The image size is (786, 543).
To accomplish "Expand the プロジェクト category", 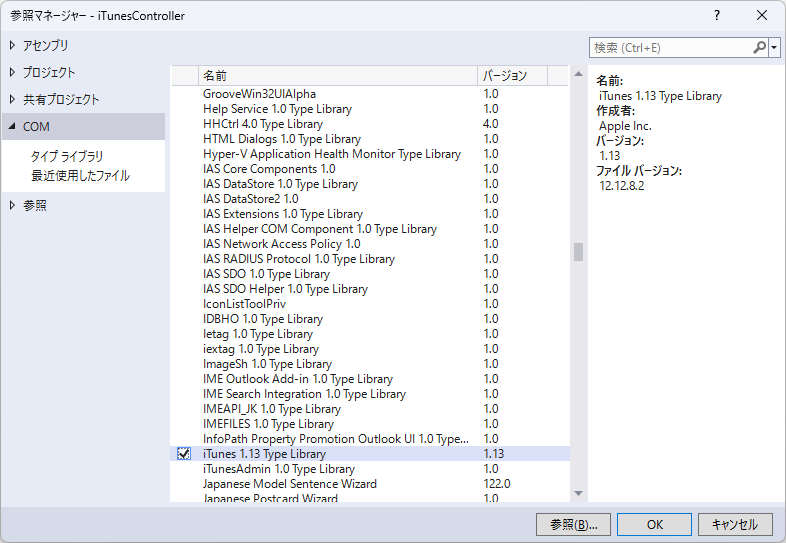I will tap(12, 72).
